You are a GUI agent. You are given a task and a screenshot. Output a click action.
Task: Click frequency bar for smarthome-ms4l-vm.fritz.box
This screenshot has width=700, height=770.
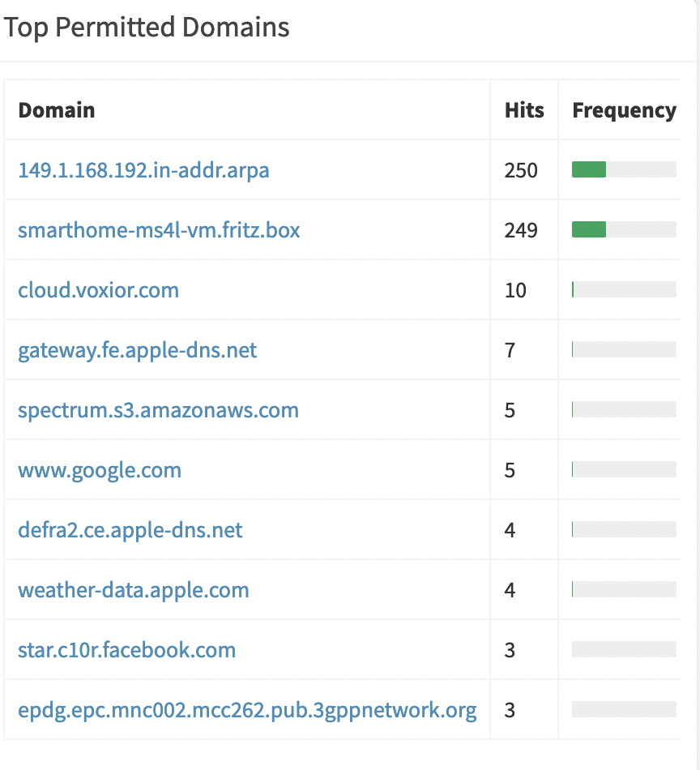click(x=624, y=229)
